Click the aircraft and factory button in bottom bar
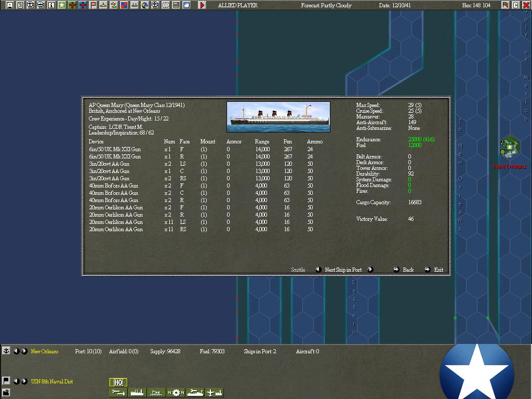 tap(215, 393)
